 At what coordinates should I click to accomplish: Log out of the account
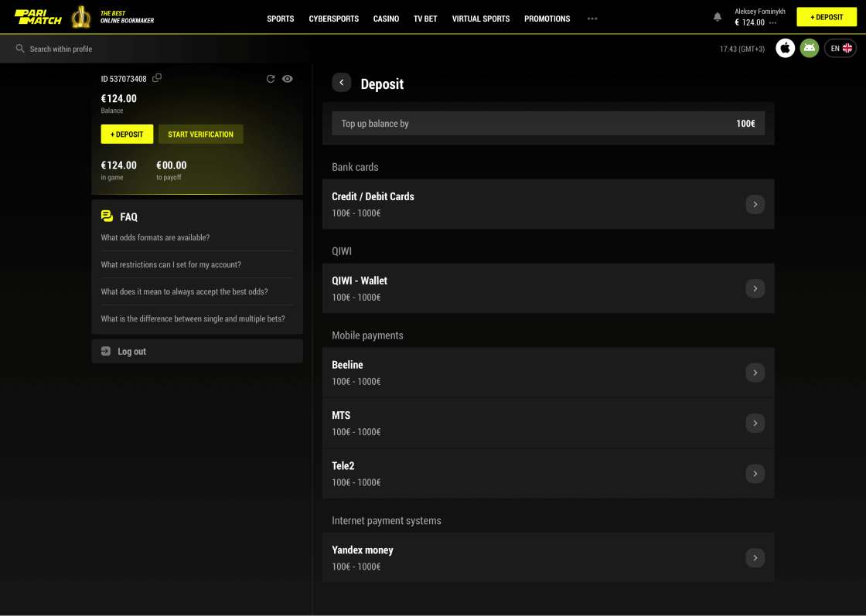click(x=197, y=351)
